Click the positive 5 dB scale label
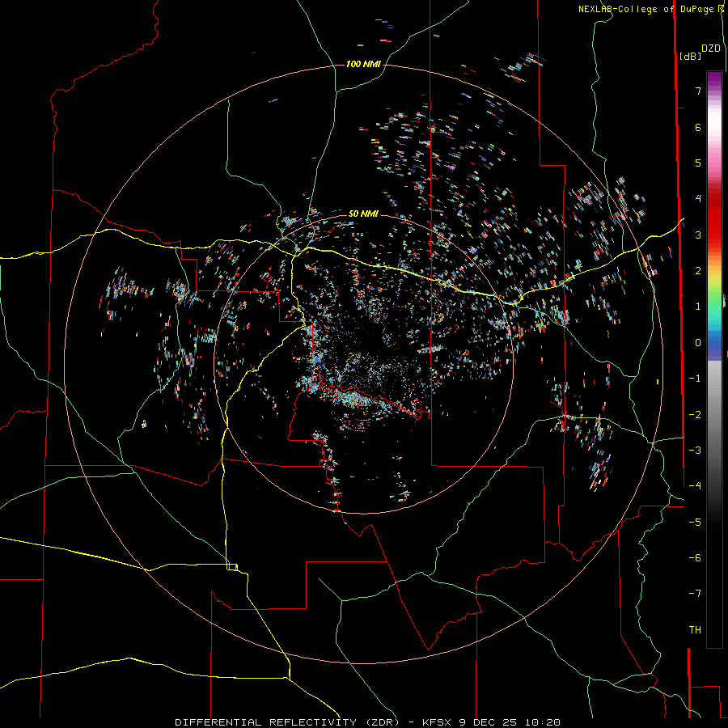The width and height of the screenshot is (728, 728). click(x=698, y=163)
